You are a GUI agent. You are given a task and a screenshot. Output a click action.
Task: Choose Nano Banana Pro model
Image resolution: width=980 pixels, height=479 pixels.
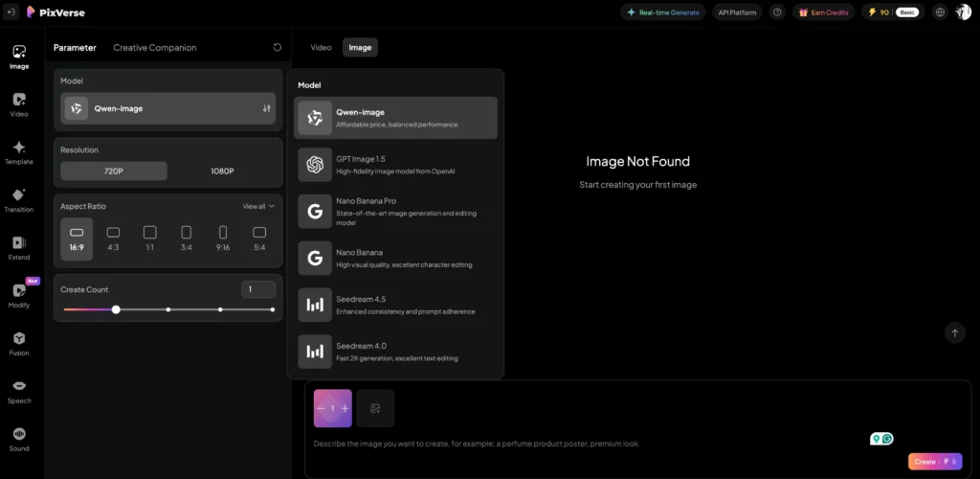coord(395,212)
